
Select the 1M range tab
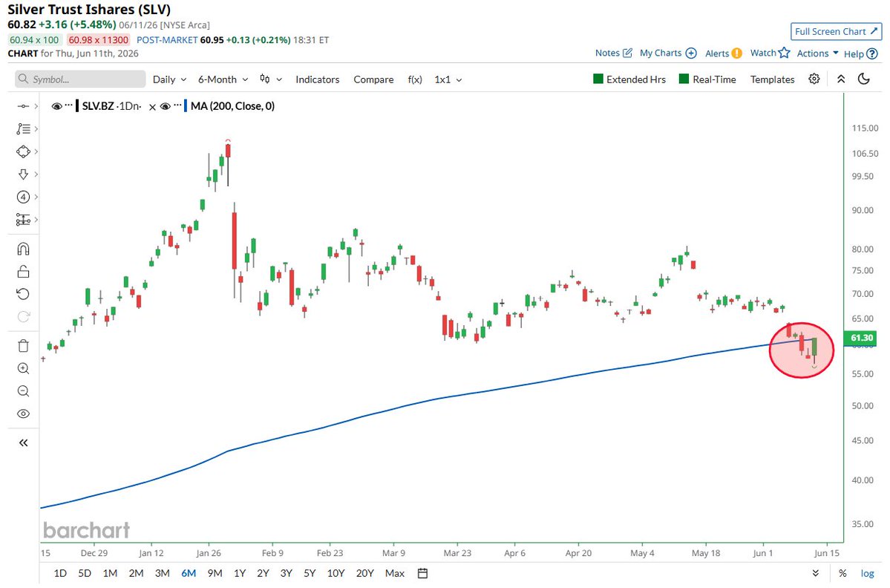[x=110, y=573]
